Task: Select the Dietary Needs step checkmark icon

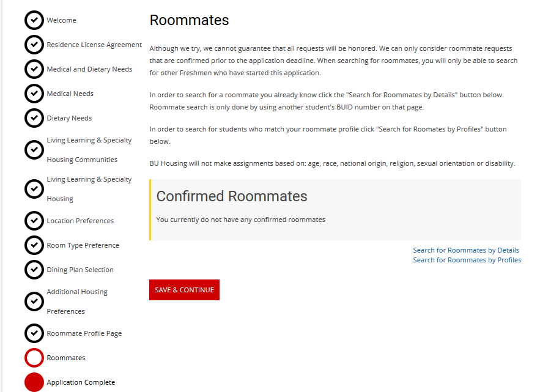Action: (x=34, y=118)
